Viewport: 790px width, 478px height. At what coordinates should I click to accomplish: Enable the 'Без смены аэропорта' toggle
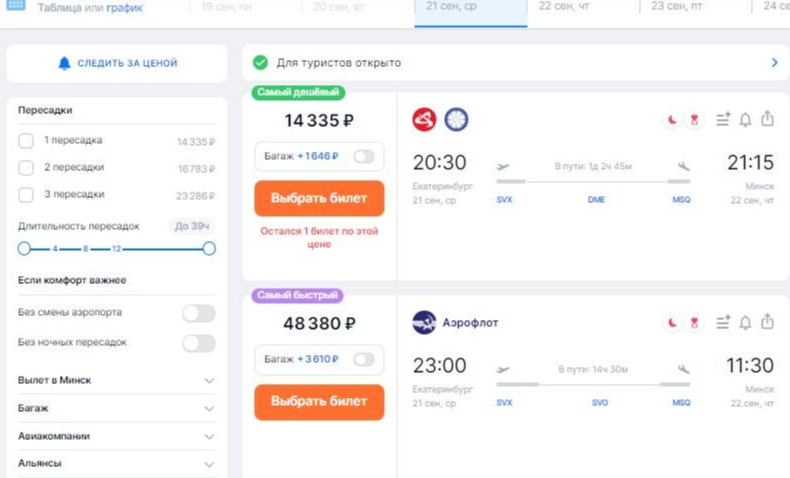pos(198,313)
